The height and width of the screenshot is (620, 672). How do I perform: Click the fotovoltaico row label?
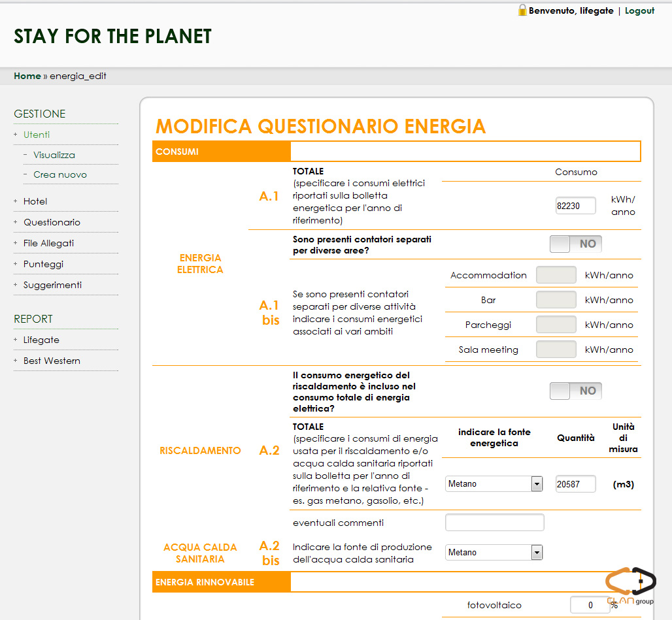pyautogui.click(x=494, y=605)
